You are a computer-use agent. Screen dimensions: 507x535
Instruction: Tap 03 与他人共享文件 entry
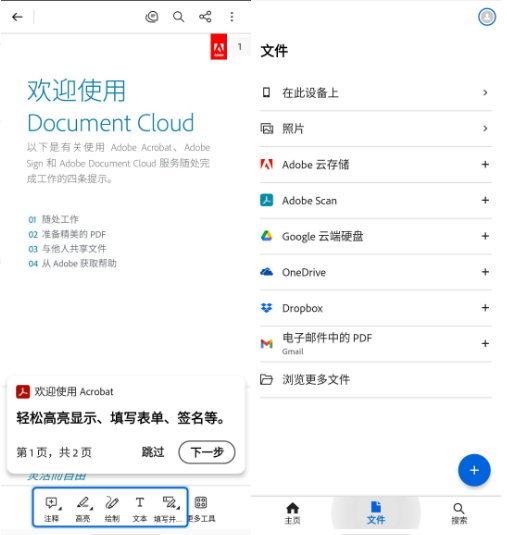click(67, 249)
